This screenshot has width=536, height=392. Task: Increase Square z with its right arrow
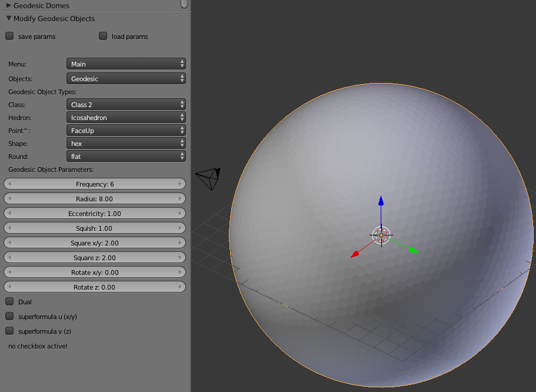point(180,258)
